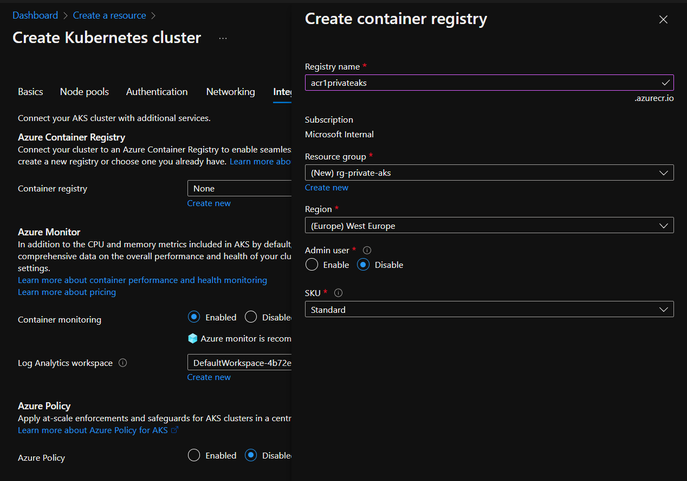
Task: Click the Azure Policy section heading
Action: click(44, 406)
